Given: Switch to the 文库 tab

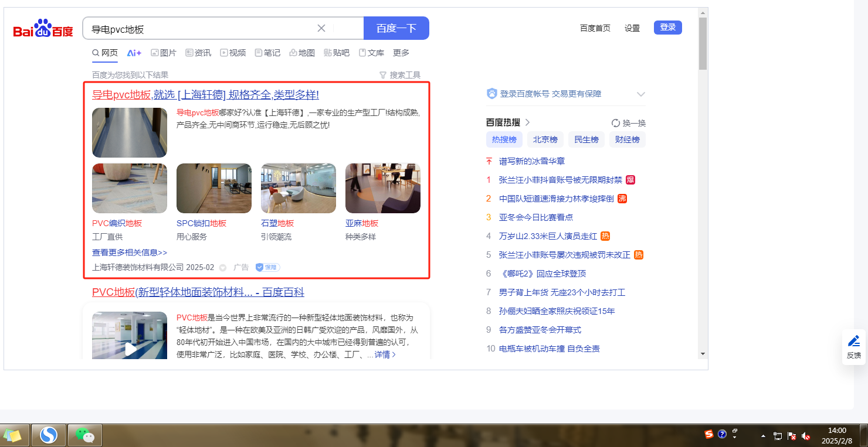Looking at the screenshot, I should point(371,53).
